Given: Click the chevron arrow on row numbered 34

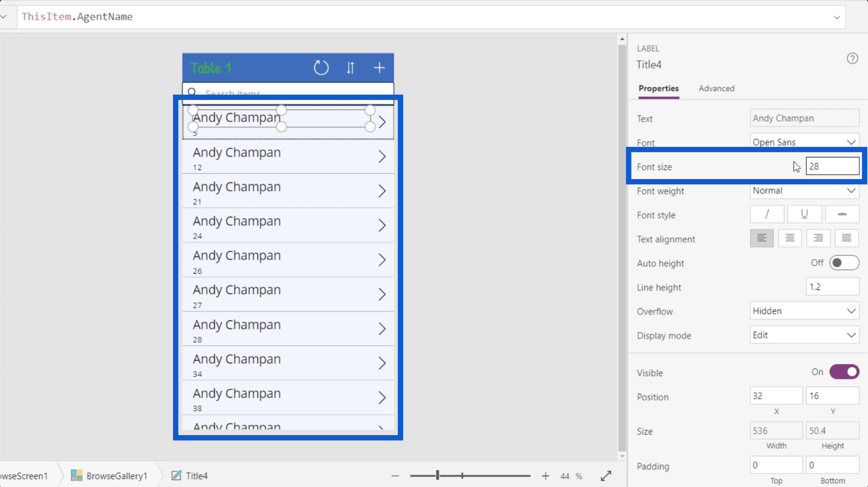Looking at the screenshot, I should (x=382, y=363).
